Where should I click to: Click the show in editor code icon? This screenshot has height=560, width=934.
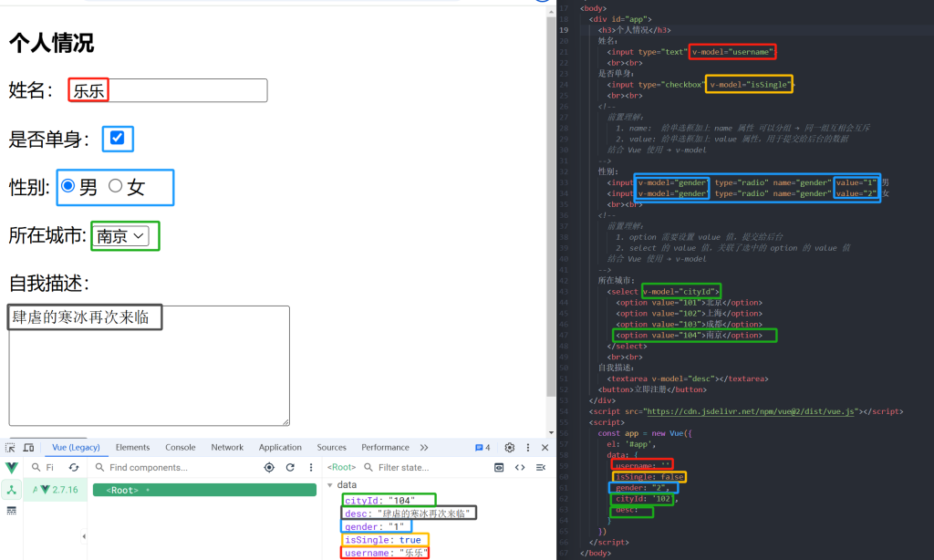coord(520,468)
